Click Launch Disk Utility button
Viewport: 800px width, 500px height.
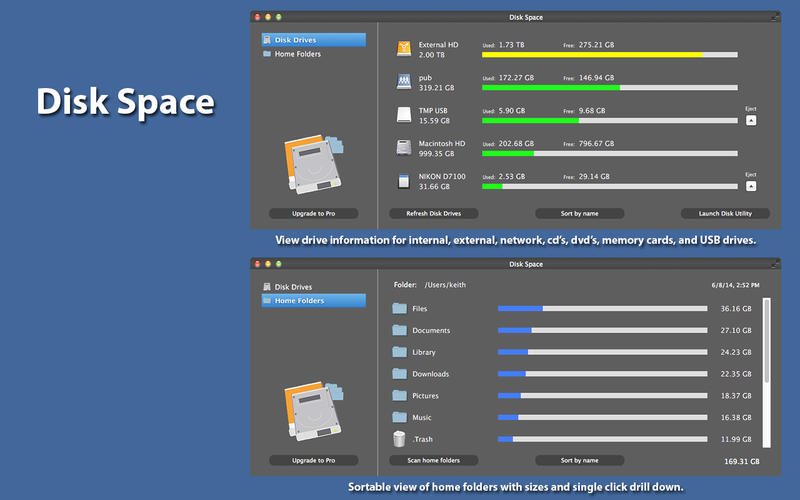[725, 213]
